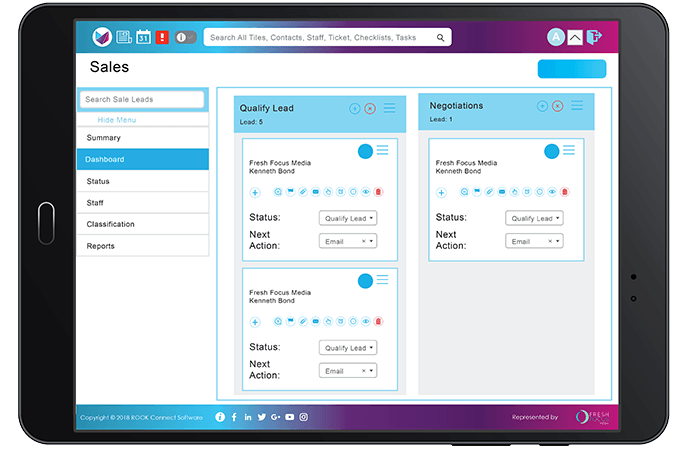Screen dimensions: 690x450
Task: Open the Twitter icon in the footer
Action: [x=261, y=417]
